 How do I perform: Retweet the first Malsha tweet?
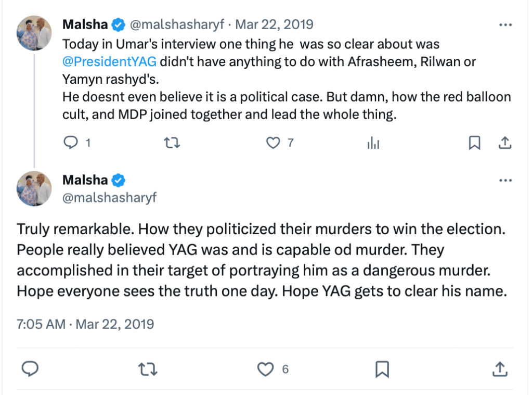click(172, 143)
